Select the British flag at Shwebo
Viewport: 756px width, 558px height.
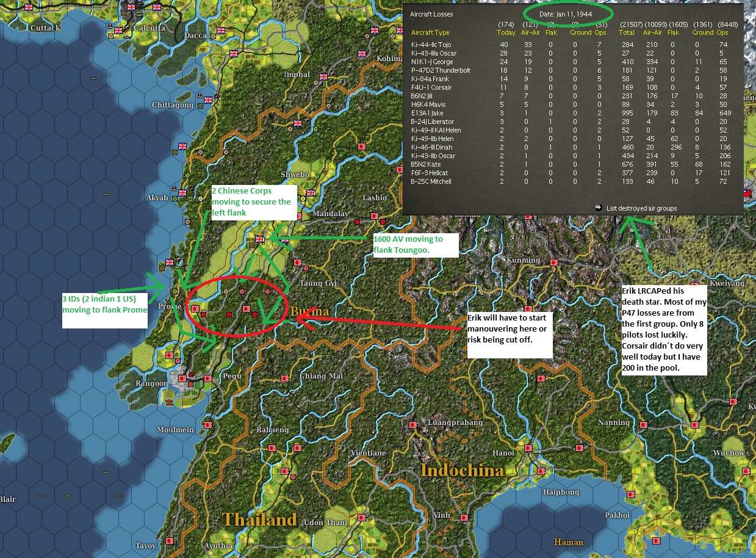(x=312, y=194)
